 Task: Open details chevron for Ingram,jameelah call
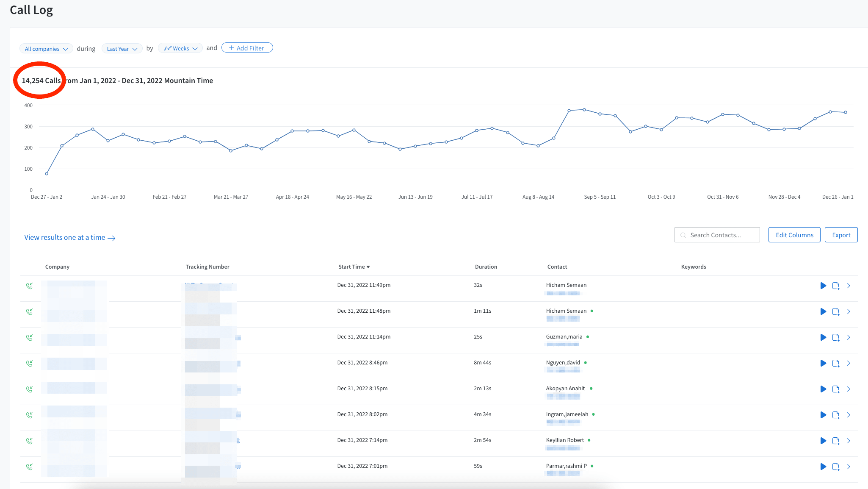pos(849,415)
